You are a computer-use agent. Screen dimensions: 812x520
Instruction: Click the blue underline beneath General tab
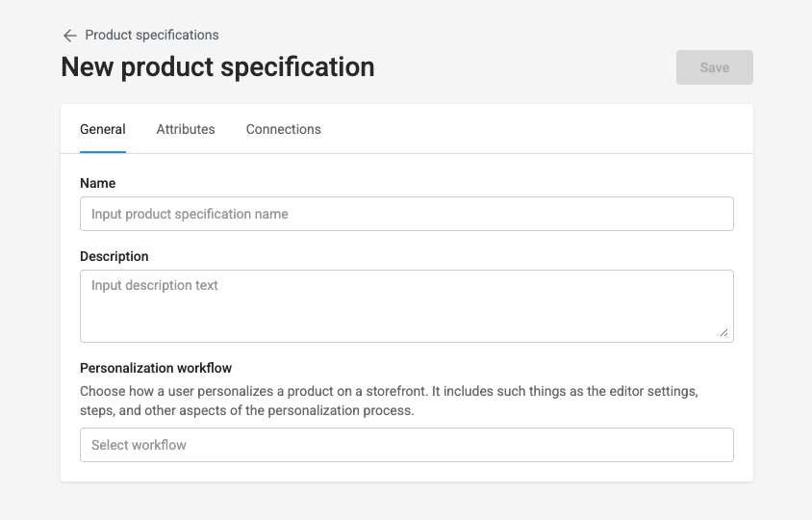[103, 151]
